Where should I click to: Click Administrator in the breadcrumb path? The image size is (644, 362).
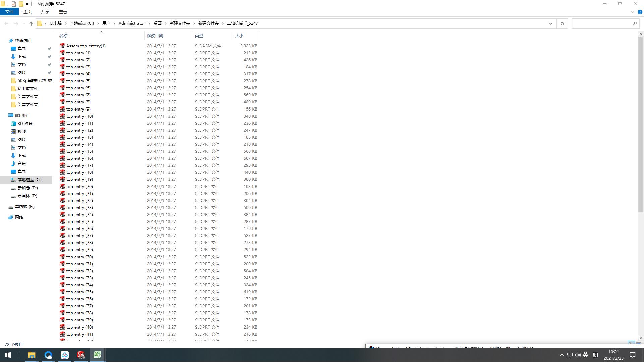[x=132, y=23]
